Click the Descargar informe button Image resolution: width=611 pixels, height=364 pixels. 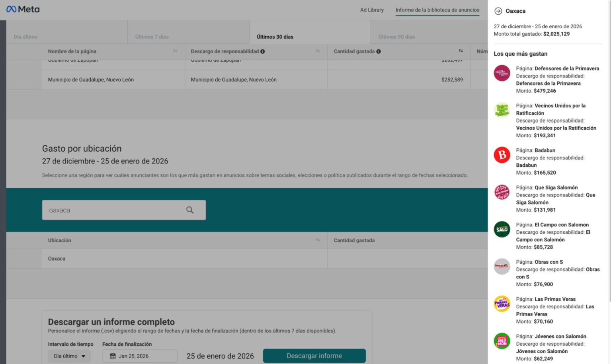point(314,356)
